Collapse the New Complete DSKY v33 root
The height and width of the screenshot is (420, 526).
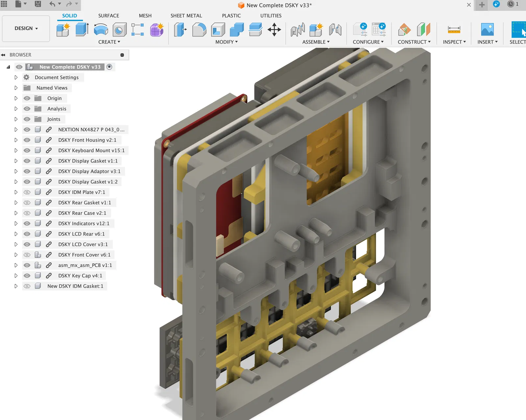tap(8, 67)
